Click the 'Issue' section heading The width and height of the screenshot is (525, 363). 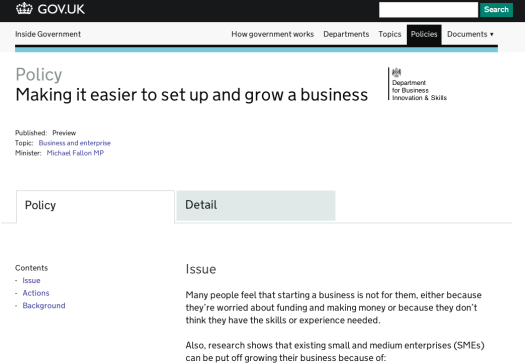pos(201,269)
